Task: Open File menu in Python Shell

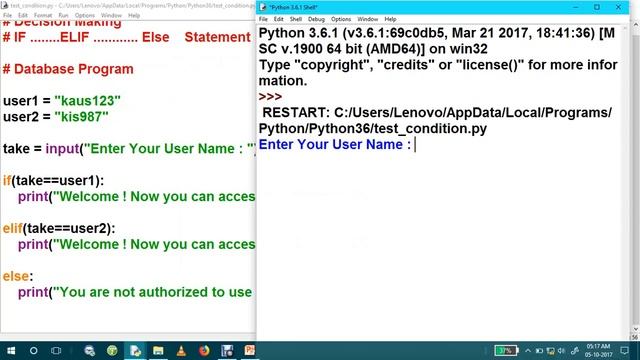Action: point(263,19)
